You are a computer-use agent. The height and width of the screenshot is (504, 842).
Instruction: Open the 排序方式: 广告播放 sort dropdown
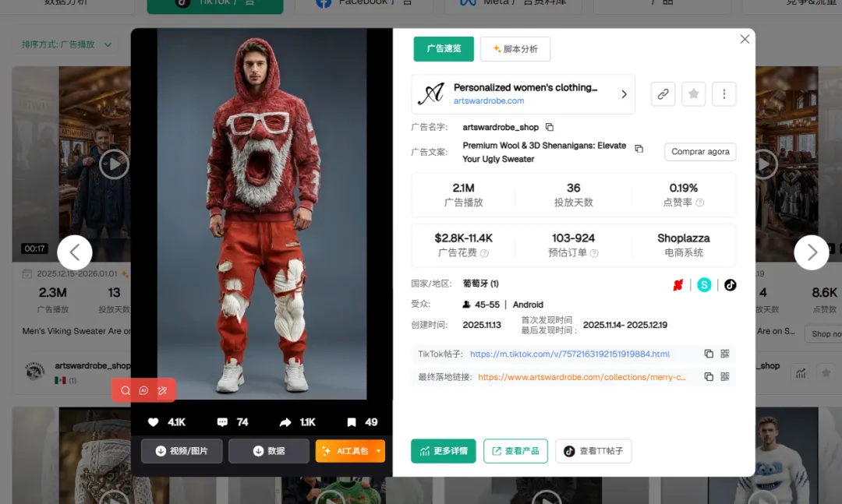66,44
